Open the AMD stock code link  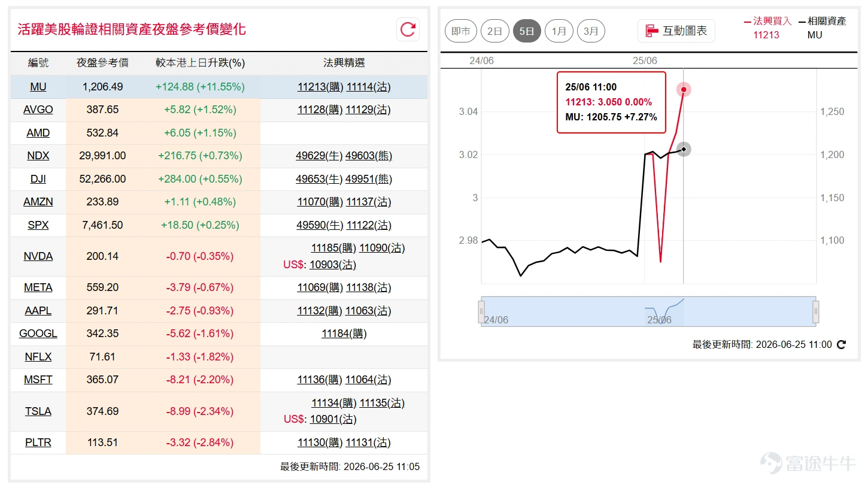pos(38,133)
